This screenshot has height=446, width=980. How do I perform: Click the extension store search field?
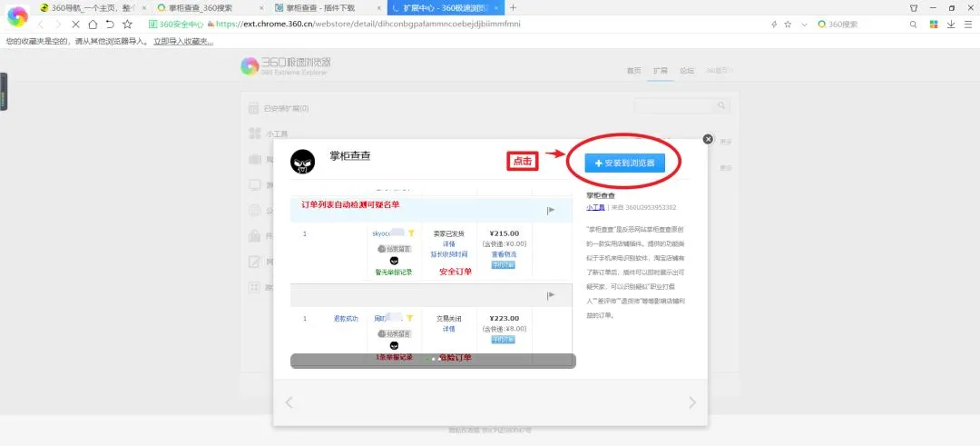pyautogui.click(x=675, y=105)
